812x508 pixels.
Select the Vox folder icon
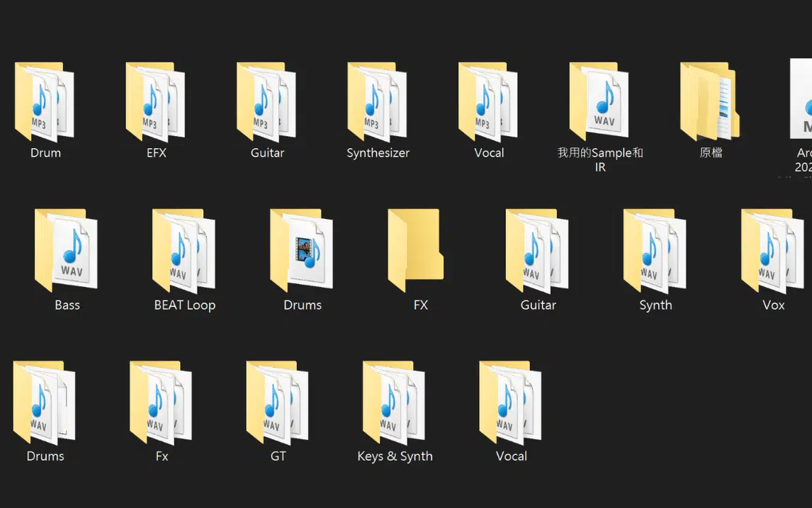click(x=772, y=251)
